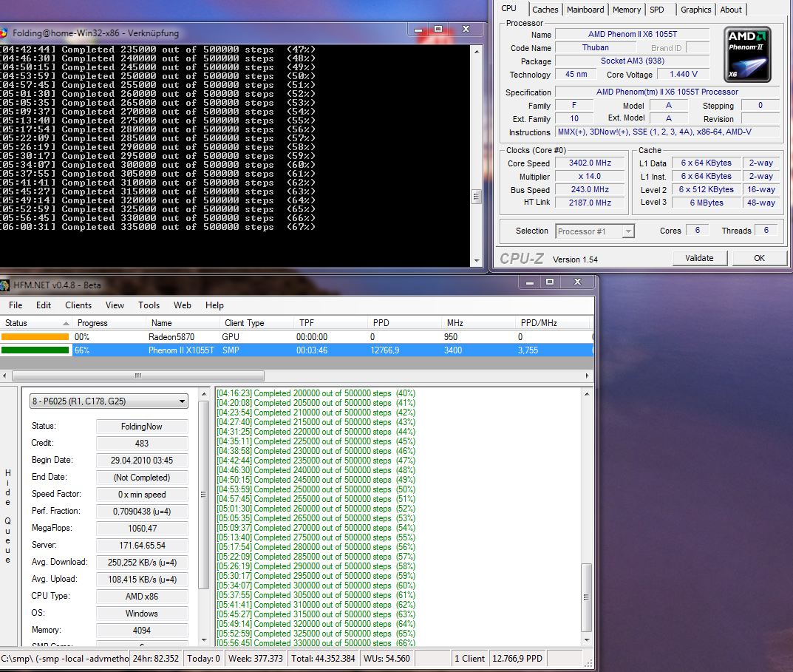Sort clients by the MHz column header
Screen dimensions: 793x672
point(478,323)
